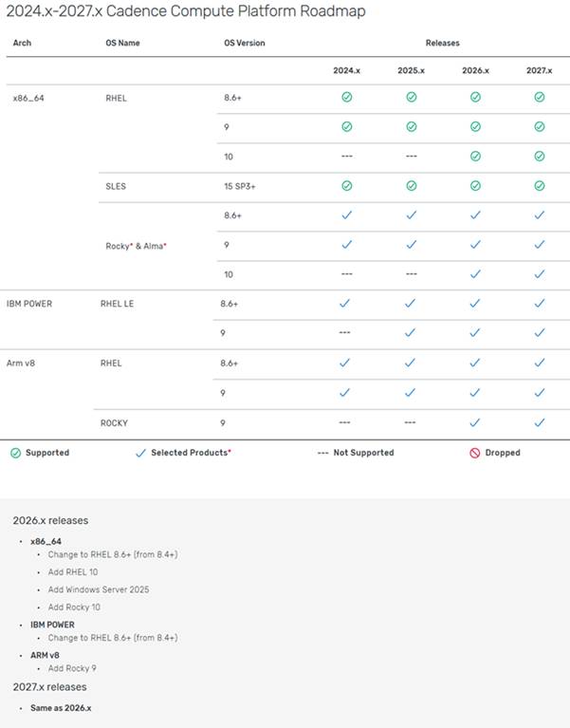This screenshot has width=570, height=728.
Task: Click the blue checkmark beside Selected Products legend
Action: [140, 453]
